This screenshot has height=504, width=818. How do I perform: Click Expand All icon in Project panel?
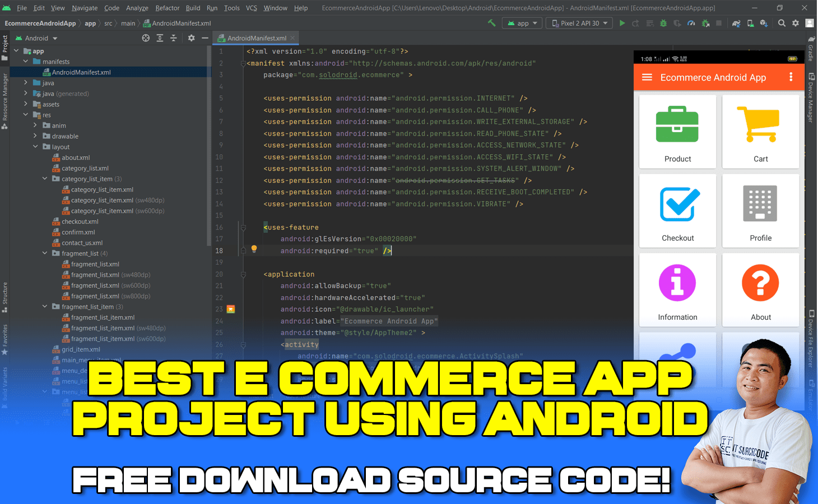point(160,38)
